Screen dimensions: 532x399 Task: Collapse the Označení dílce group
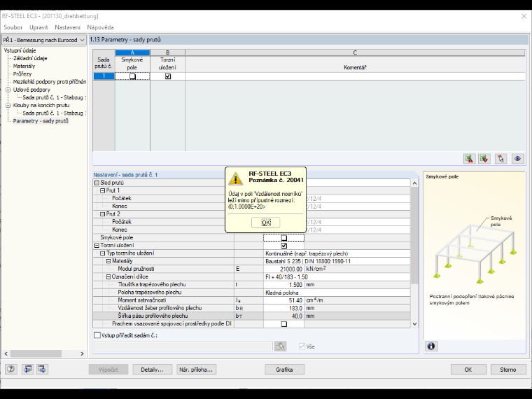pyautogui.click(x=108, y=277)
